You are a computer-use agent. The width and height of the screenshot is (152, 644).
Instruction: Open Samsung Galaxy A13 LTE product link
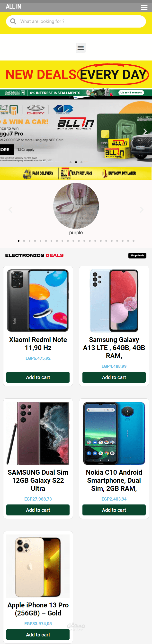point(114,348)
